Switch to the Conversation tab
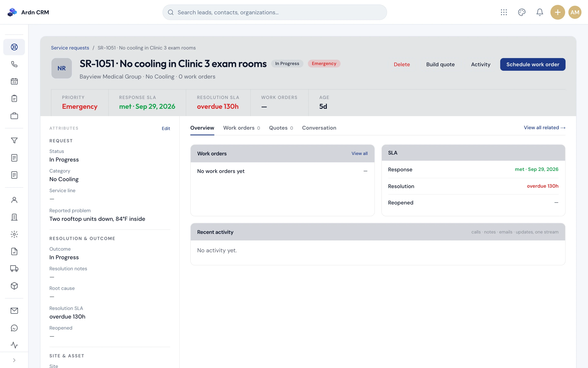 click(x=319, y=128)
